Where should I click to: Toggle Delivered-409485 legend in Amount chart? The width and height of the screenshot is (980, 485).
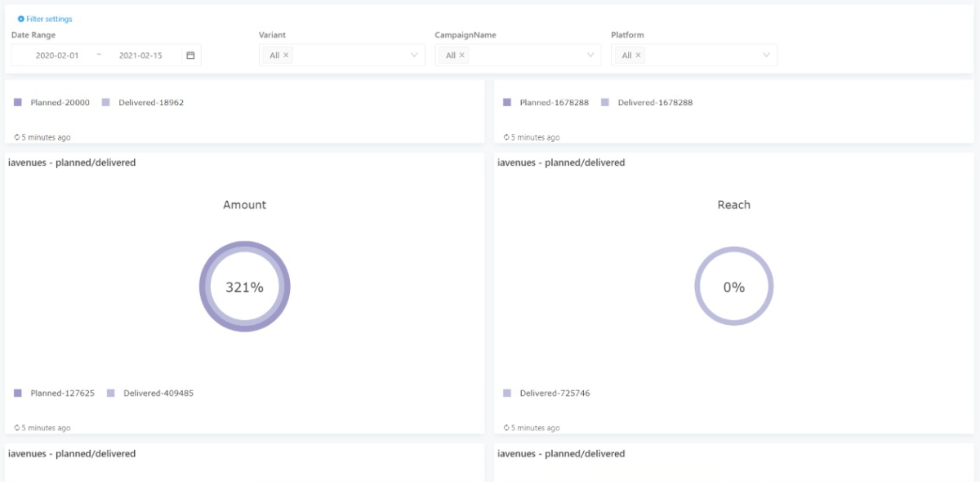(x=150, y=394)
